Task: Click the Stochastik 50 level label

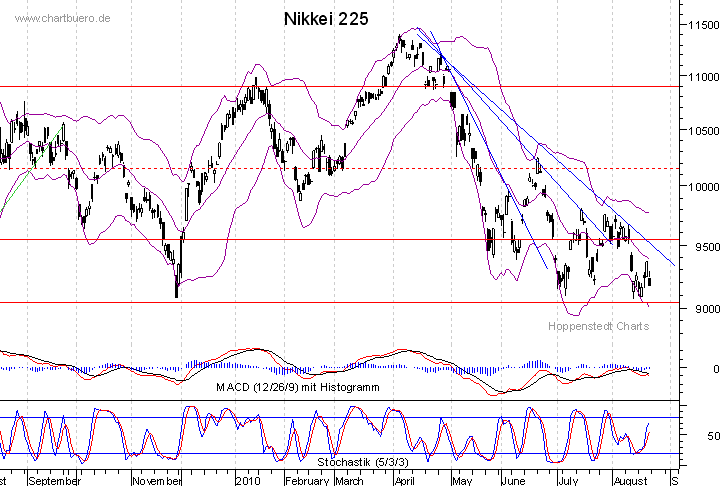Action: [714, 436]
